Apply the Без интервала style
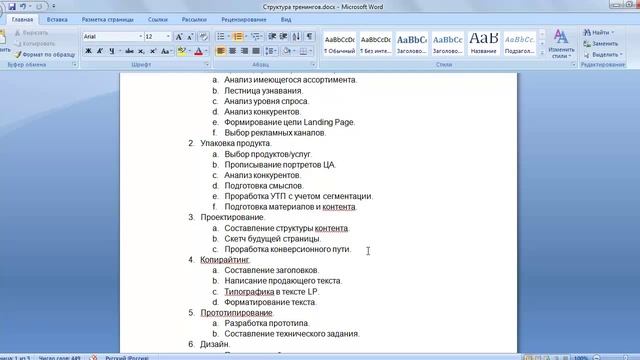Screen dimensions: 640x360 (x=376, y=44)
